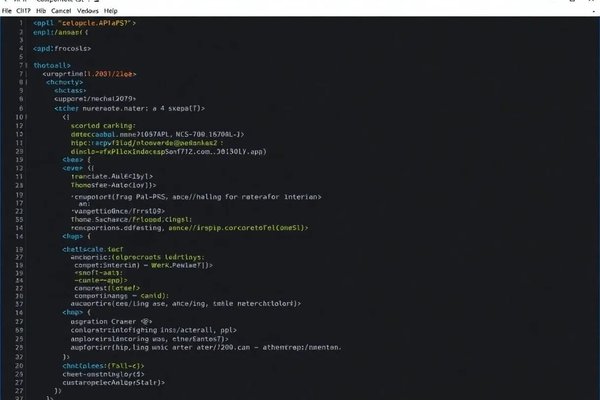Open the File menu
The width and height of the screenshot is (600, 400).
(7, 11)
